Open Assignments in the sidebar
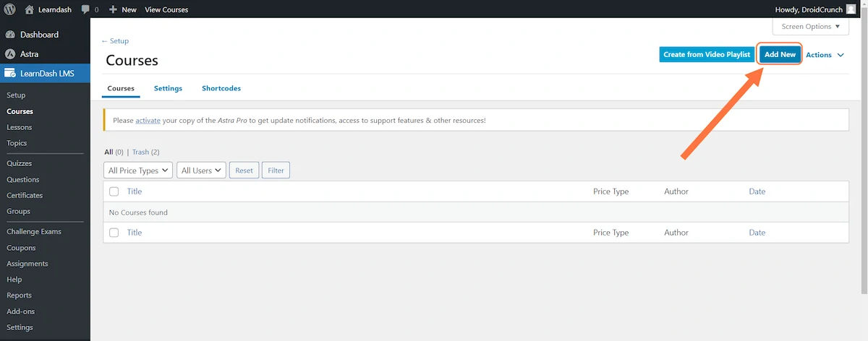Viewport: 868px width, 341px height. point(27,264)
